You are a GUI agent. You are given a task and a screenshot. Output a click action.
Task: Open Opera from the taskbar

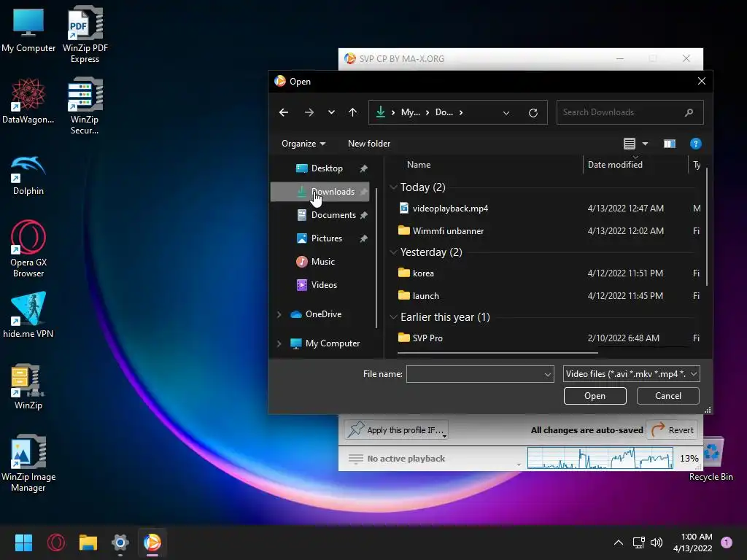point(56,542)
